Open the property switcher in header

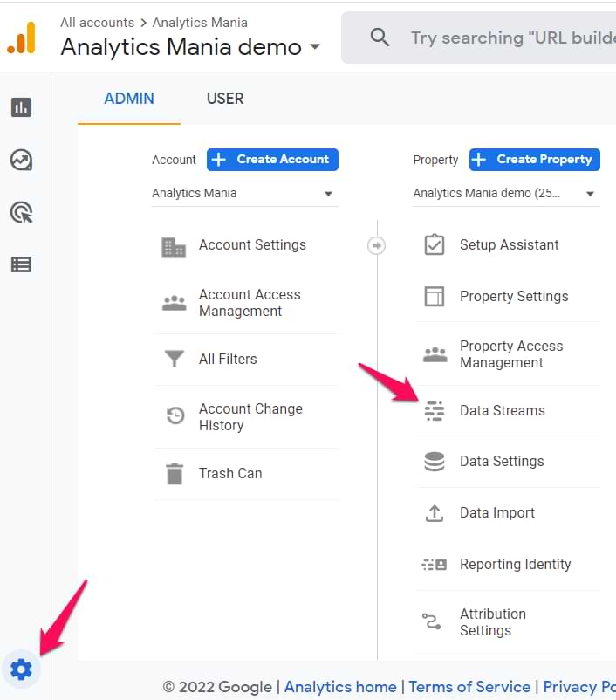coord(190,47)
